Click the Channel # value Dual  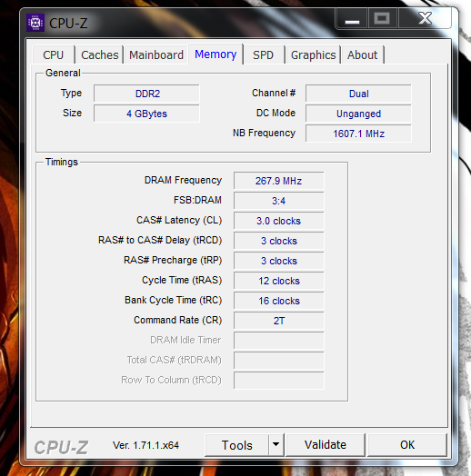pos(358,94)
